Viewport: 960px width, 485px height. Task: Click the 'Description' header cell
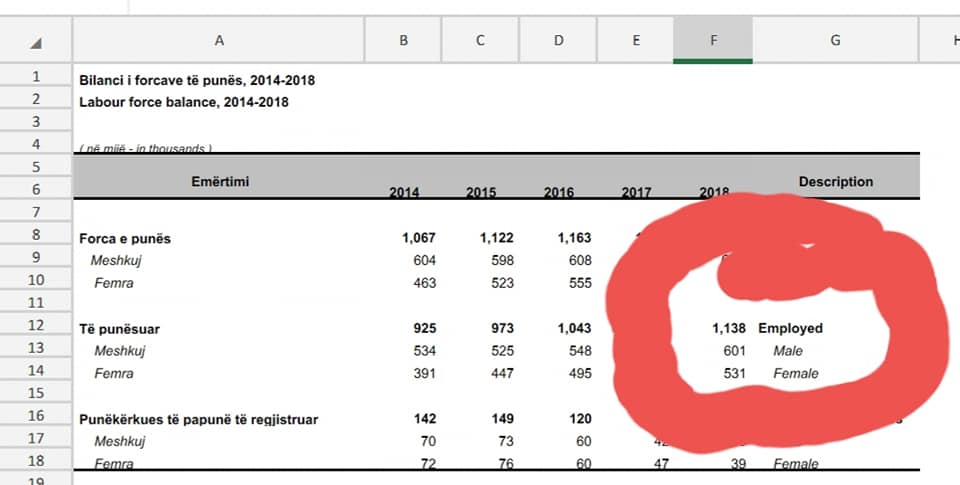coord(836,181)
